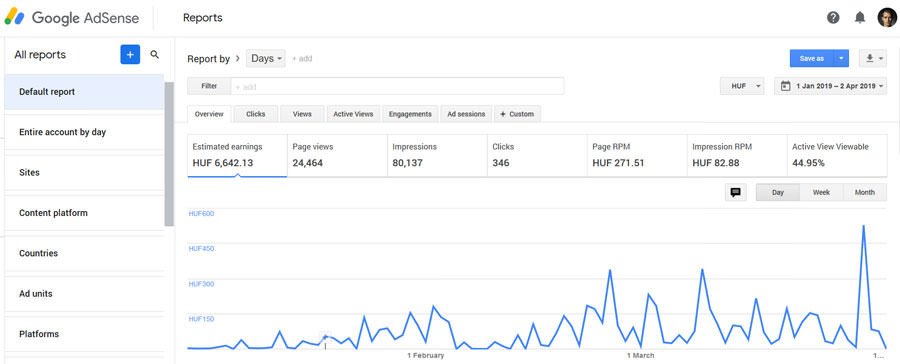
Task: Open the + Custom tab
Action: tap(517, 114)
